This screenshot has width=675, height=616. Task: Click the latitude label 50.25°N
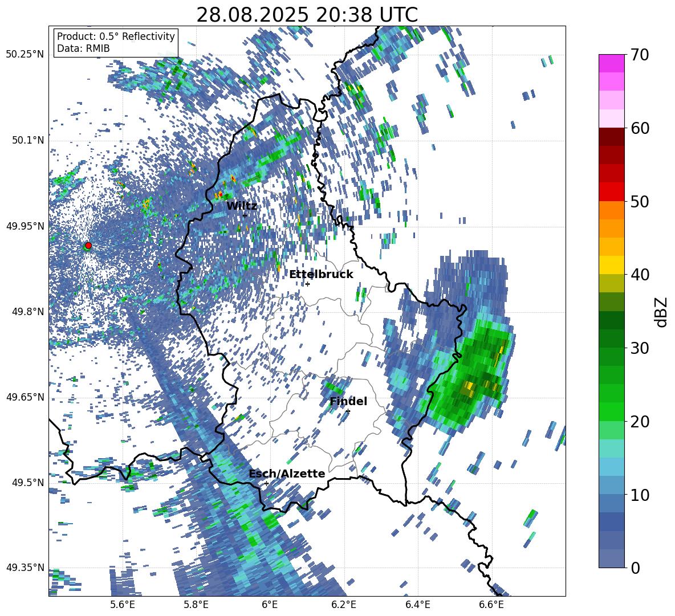coord(25,55)
